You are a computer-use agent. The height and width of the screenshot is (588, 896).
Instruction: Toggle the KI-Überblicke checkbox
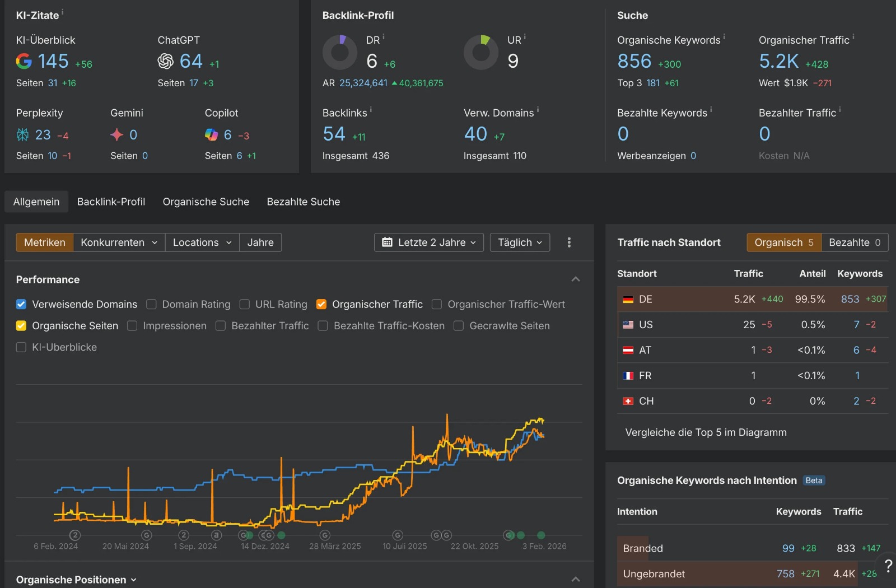pyautogui.click(x=21, y=347)
